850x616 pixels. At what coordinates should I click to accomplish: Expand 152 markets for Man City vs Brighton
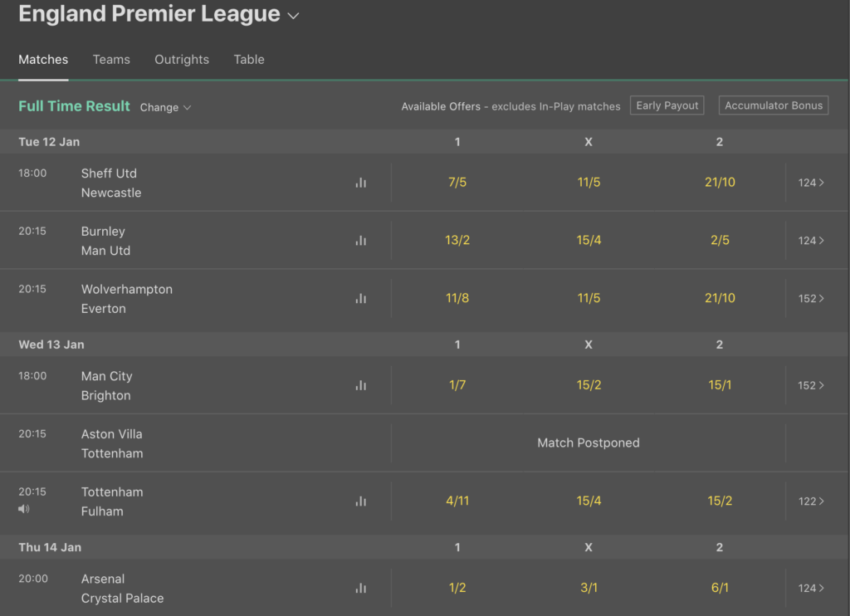click(x=811, y=385)
